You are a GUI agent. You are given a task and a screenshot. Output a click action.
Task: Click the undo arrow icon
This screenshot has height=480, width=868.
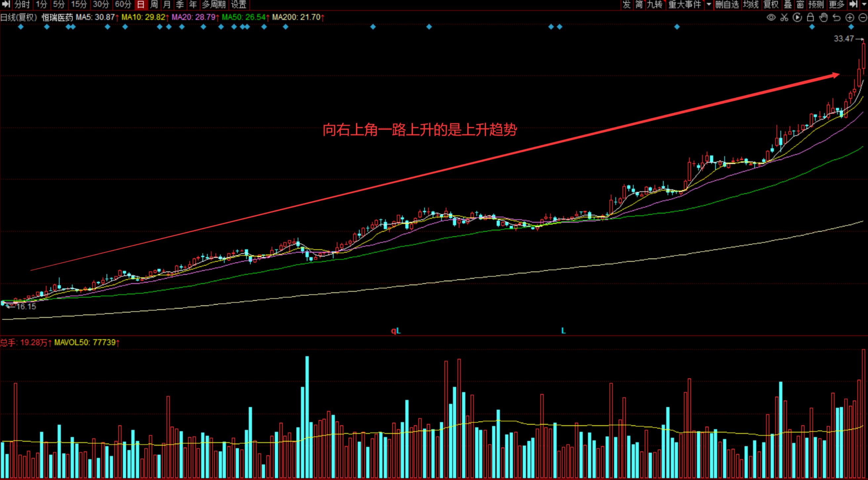(x=837, y=18)
